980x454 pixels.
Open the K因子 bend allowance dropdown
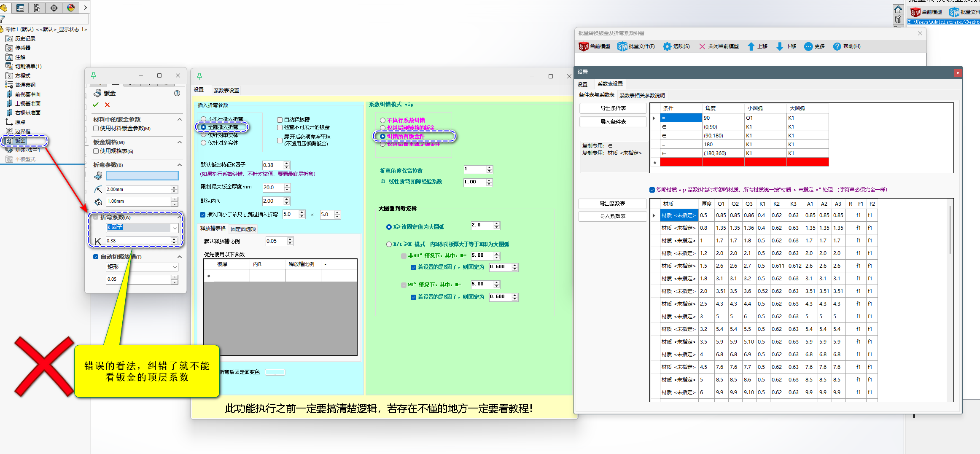(175, 228)
